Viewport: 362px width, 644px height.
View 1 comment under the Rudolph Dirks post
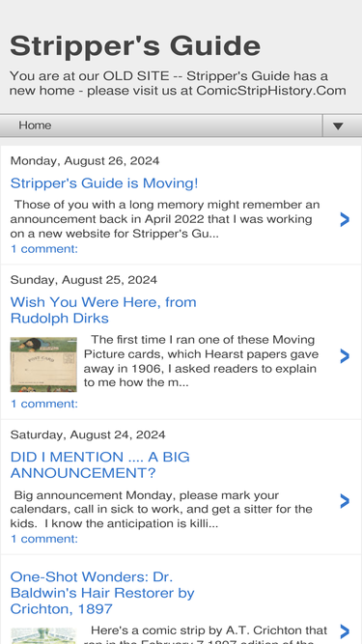(x=43, y=404)
